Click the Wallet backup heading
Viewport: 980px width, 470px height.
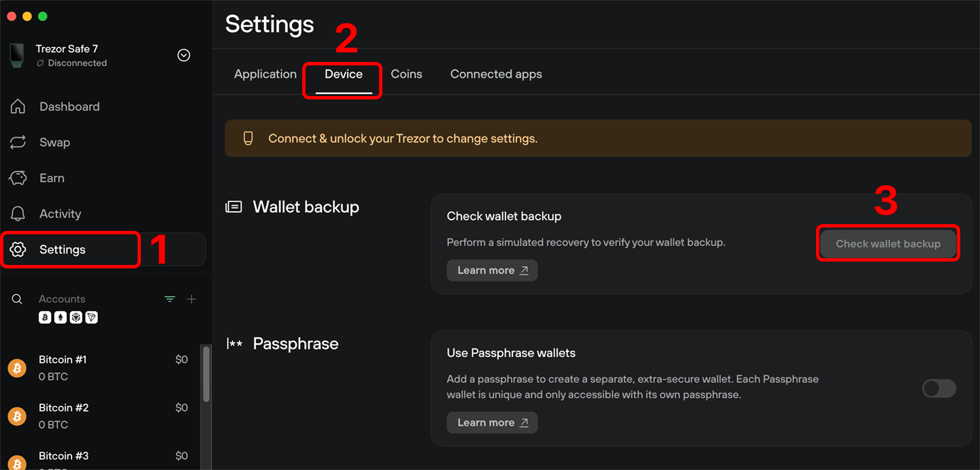(306, 206)
